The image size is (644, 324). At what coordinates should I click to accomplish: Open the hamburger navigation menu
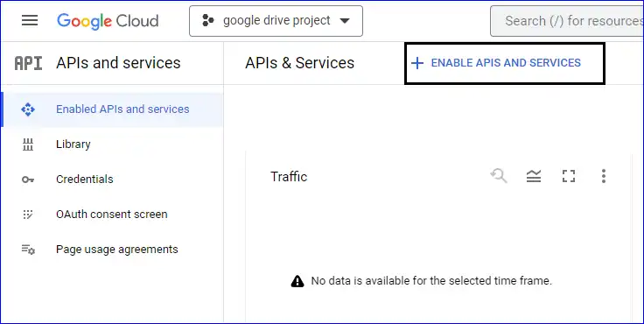[x=30, y=20]
